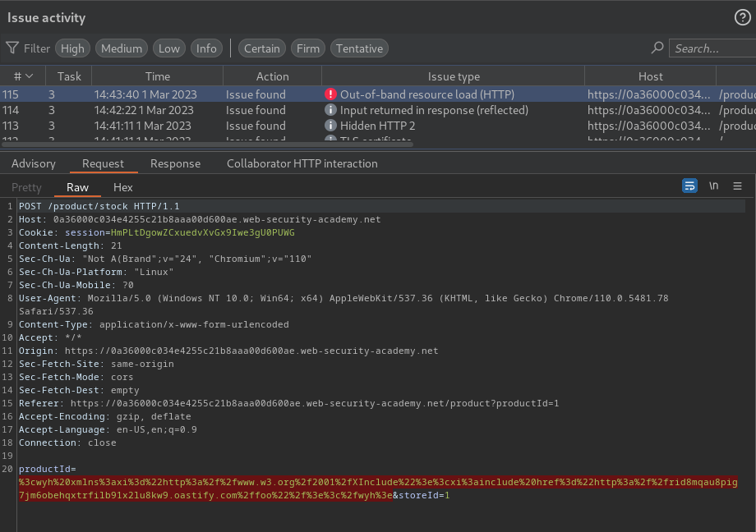This screenshot has height=532, width=756.
Task: Toggle the show non-printable characters \n icon
Action: point(713,186)
